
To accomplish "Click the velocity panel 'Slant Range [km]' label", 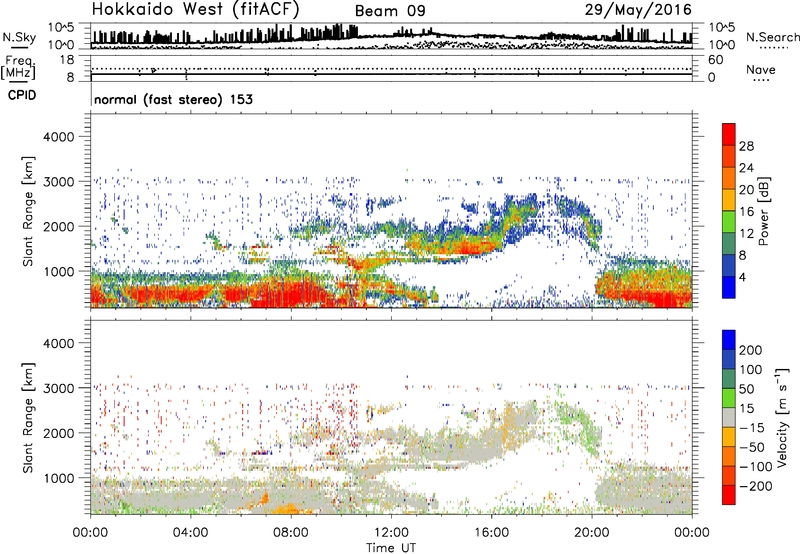I will point(28,418).
